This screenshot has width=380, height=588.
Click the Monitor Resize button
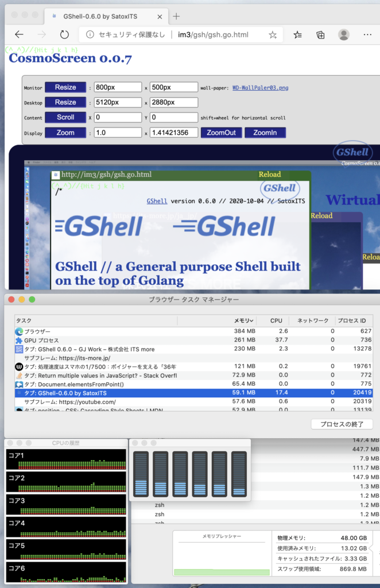tap(65, 87)
